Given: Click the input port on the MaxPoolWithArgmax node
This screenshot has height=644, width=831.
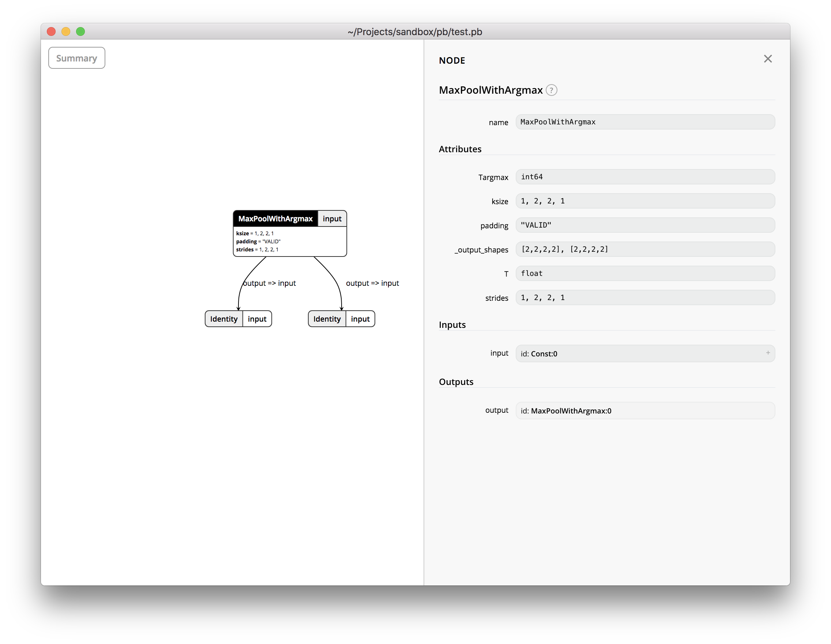Looking at the screenshot, I should (x=332, y=218).
